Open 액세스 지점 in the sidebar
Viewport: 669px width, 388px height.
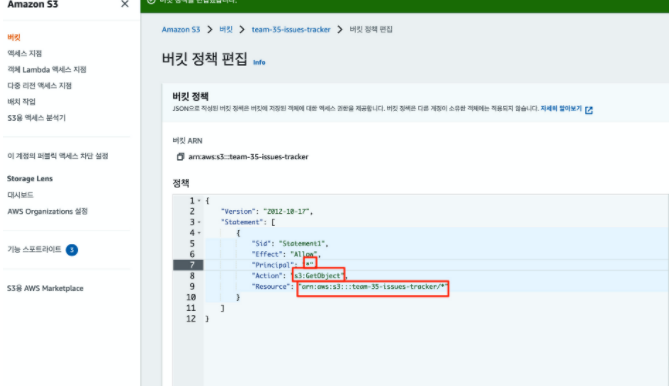pyautogui.click(x=25, y=53)
